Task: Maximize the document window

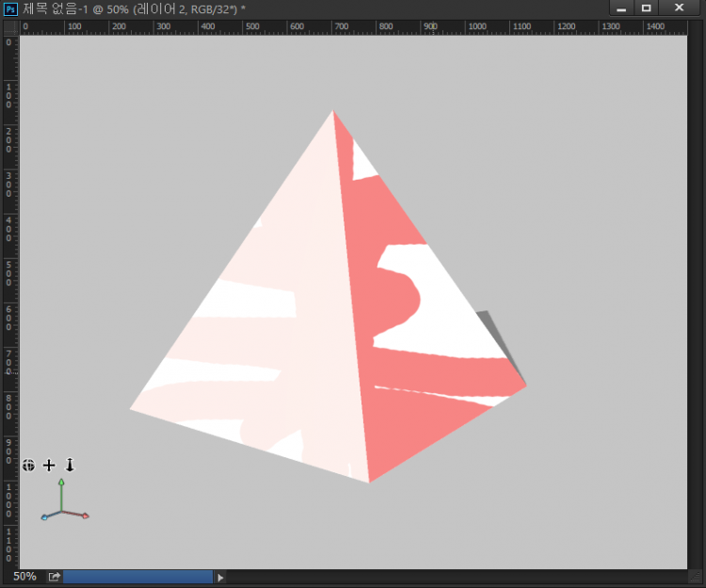Action: coord(647,8)
